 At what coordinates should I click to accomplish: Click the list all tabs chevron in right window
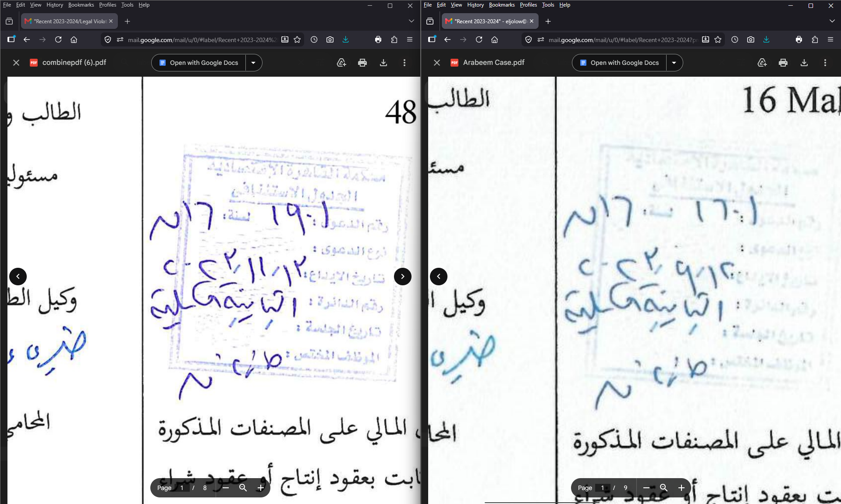point(832,21)
